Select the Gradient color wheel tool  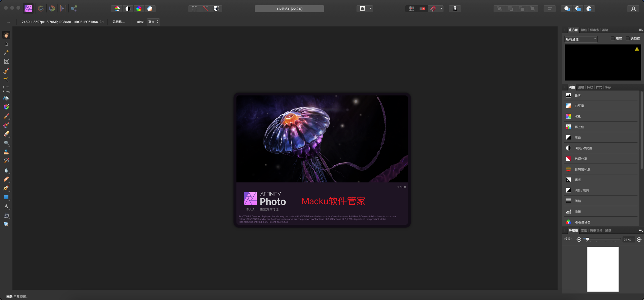click(6, 107)
